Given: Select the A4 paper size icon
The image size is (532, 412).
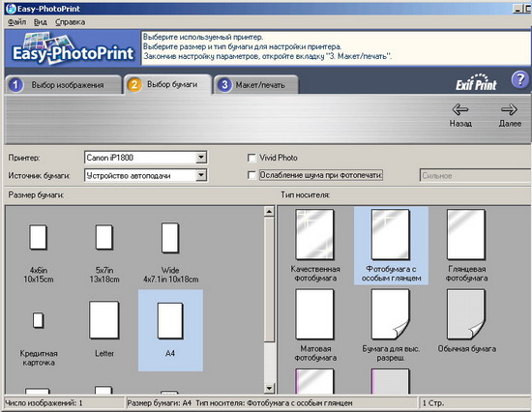Looking at the screenshot, I should coord(170,321).
